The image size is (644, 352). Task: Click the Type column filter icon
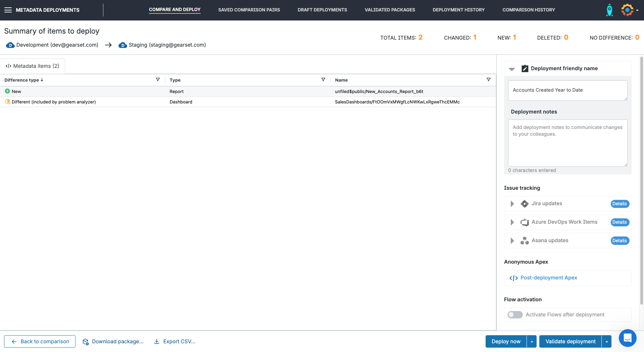pyautogui.click(x=323, y=80)
